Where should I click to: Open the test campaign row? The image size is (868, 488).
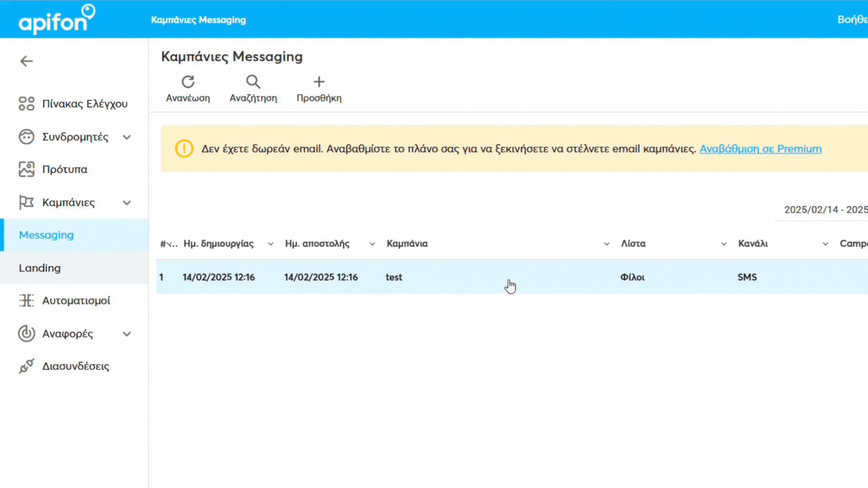394,277
